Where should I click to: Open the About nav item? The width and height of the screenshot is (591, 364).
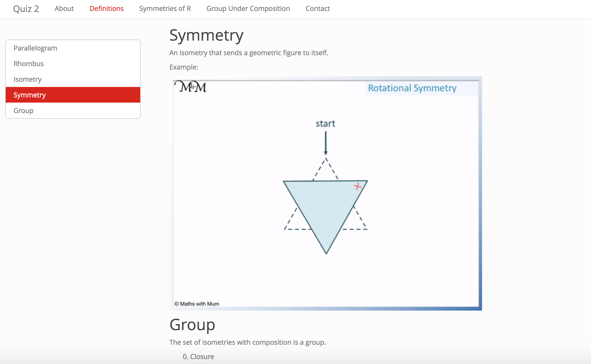pyautogui.click(x=64, y=9)
